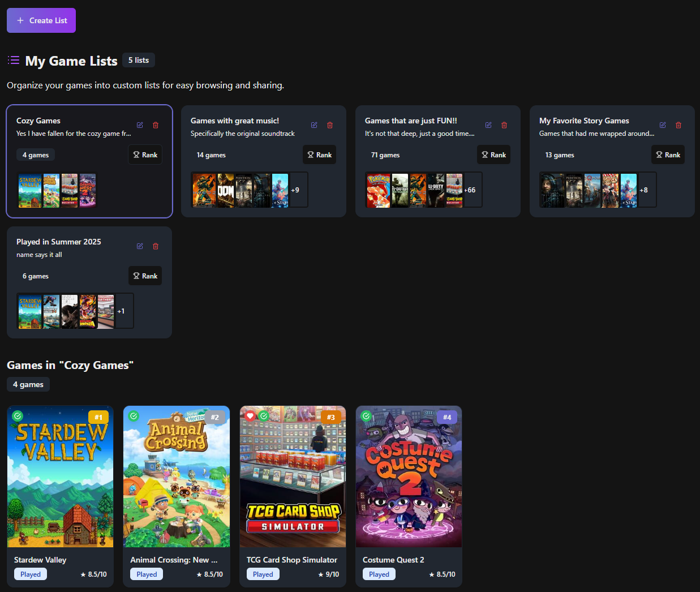Edit the Games that are just FUN list

[x=488, y=125]
